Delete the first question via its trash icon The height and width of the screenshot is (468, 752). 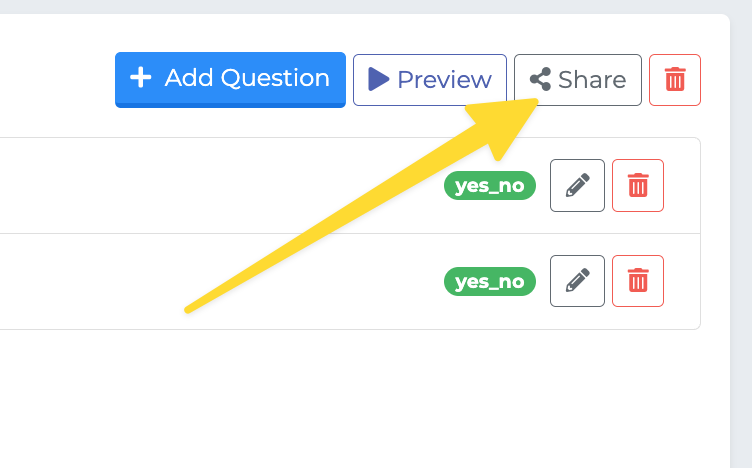638,185
